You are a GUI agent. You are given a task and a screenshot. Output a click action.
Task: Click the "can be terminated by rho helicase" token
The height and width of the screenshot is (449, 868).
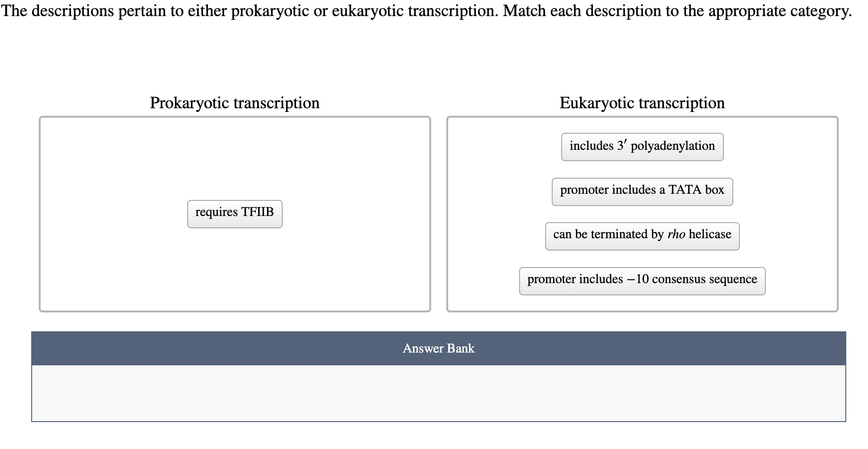coord(642,235)
